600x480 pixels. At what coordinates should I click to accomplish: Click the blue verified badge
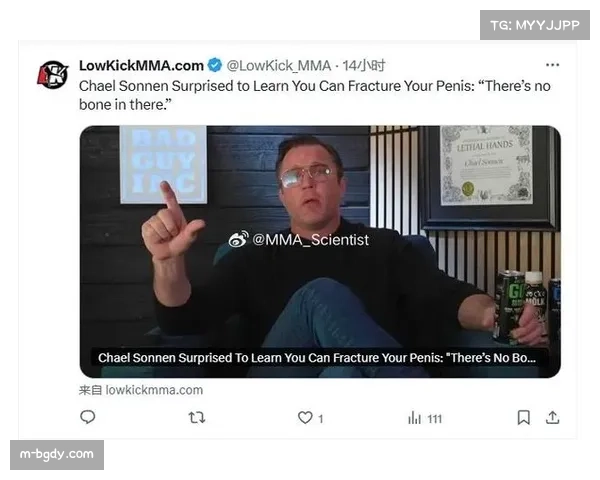click(215, 65)
